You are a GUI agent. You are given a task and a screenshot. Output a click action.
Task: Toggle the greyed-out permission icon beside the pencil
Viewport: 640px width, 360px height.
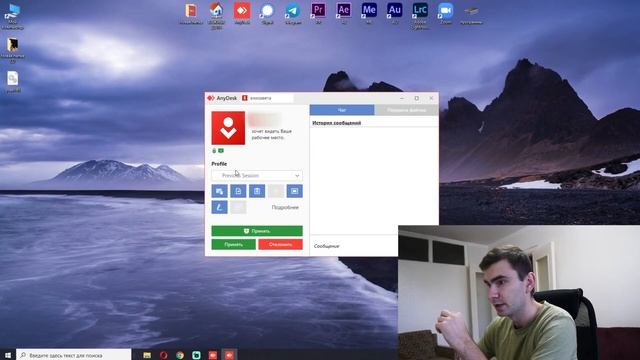[x=238, y=207]
